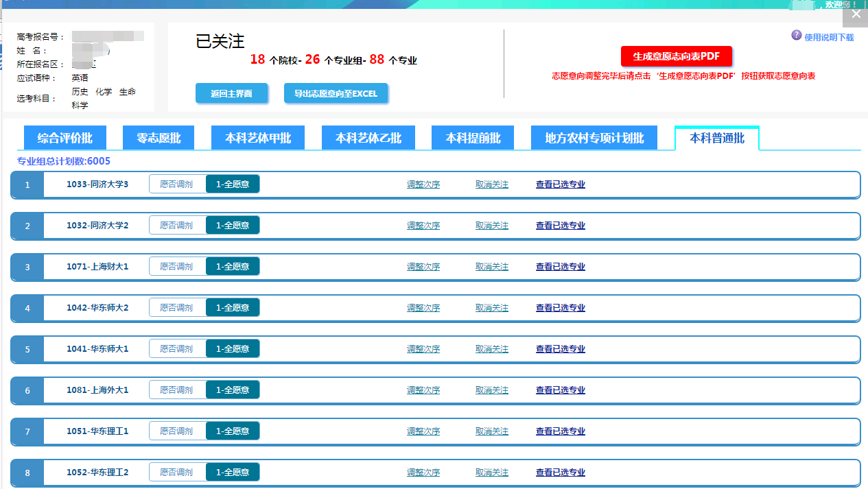Click 取消关注 for 1032-同济大学2
868x489 pixels.
point(492,226)
